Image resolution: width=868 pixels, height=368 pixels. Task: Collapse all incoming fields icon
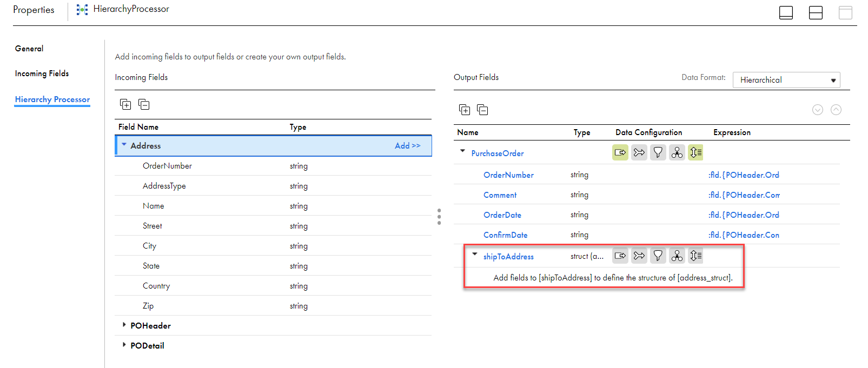pos(144,104)
